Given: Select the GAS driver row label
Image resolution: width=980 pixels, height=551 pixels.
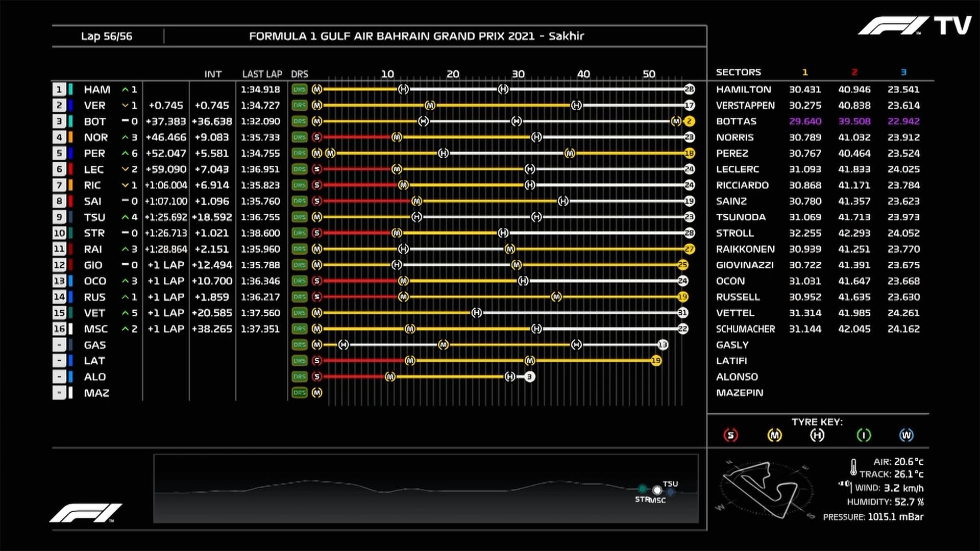Looking at the screenshot, I should pyautogui.click(x=95, y=345).
